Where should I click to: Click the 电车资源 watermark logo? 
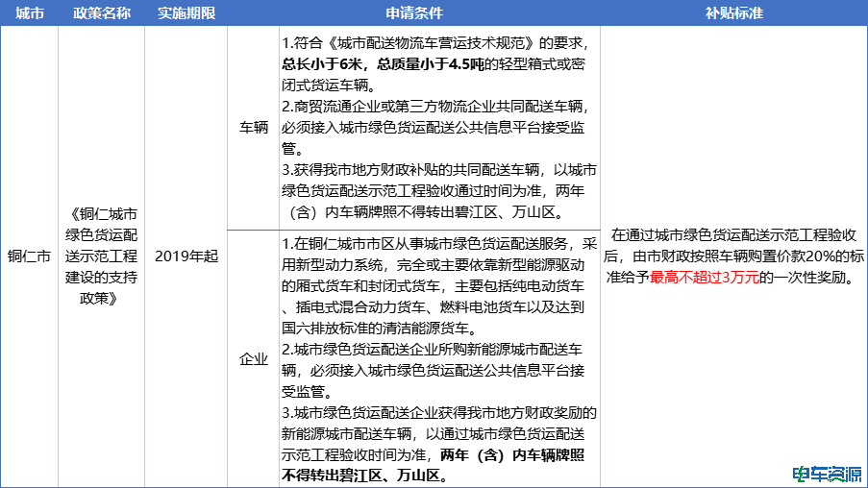click(x=826, y=474)
